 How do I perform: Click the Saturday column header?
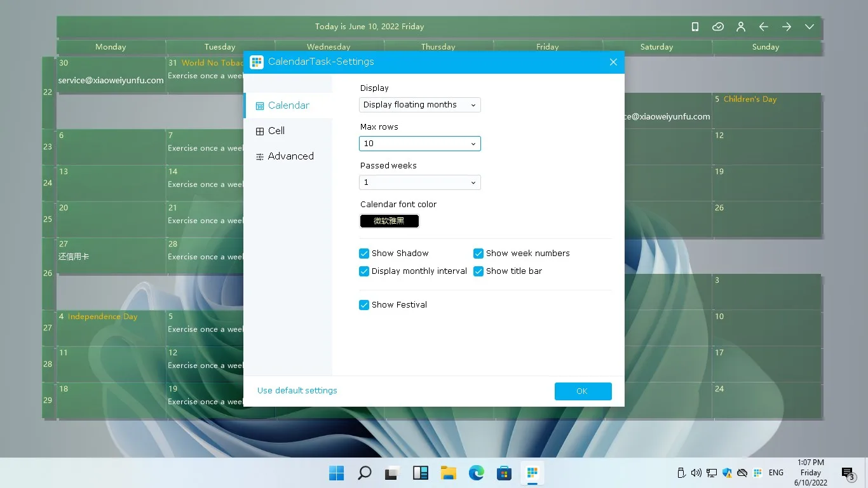(656, 47)
